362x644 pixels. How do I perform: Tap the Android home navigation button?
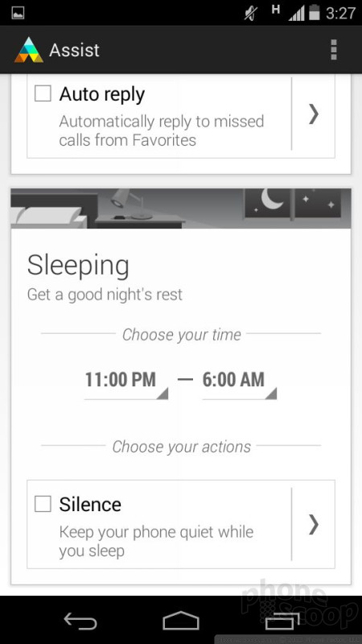coord(180,620)
